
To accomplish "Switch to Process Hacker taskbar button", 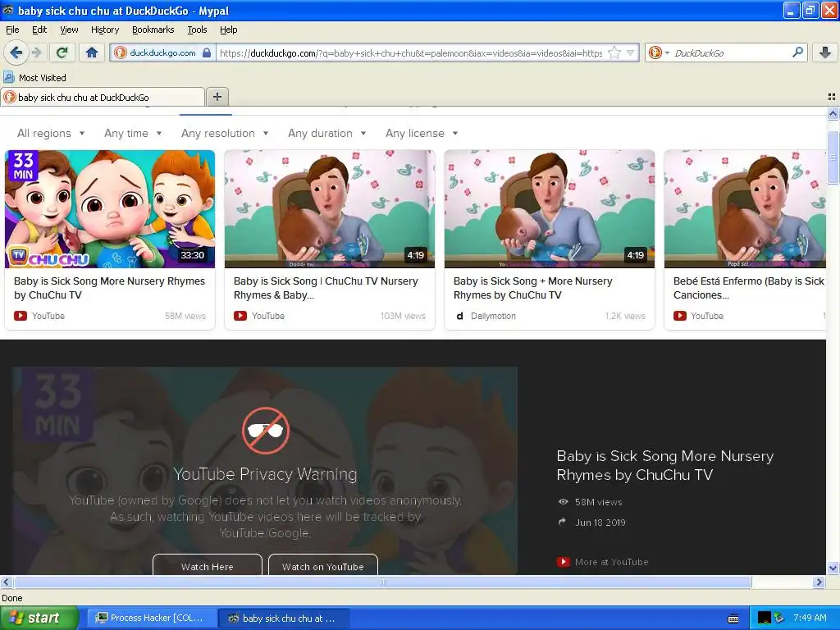I will point(152,618).
